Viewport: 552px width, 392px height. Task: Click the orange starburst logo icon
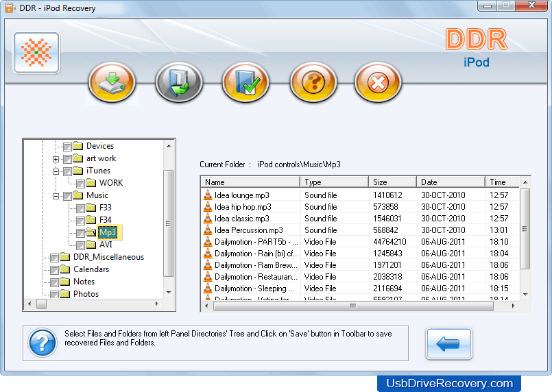click(x=36, y=53)
